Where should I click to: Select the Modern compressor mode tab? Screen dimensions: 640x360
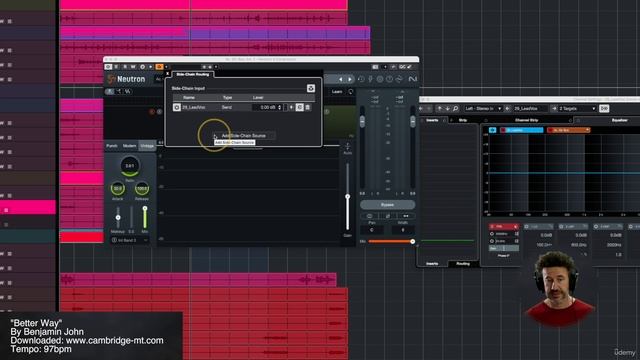click(x=129, y=146)
